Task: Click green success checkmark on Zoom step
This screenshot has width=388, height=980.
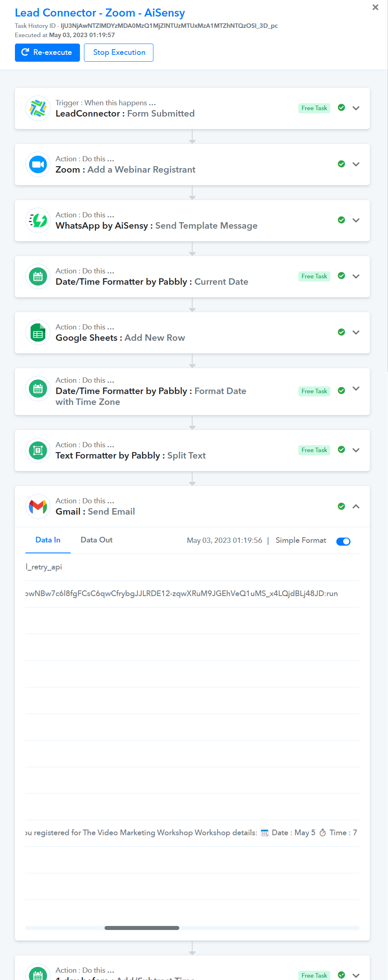Action: 342,164
